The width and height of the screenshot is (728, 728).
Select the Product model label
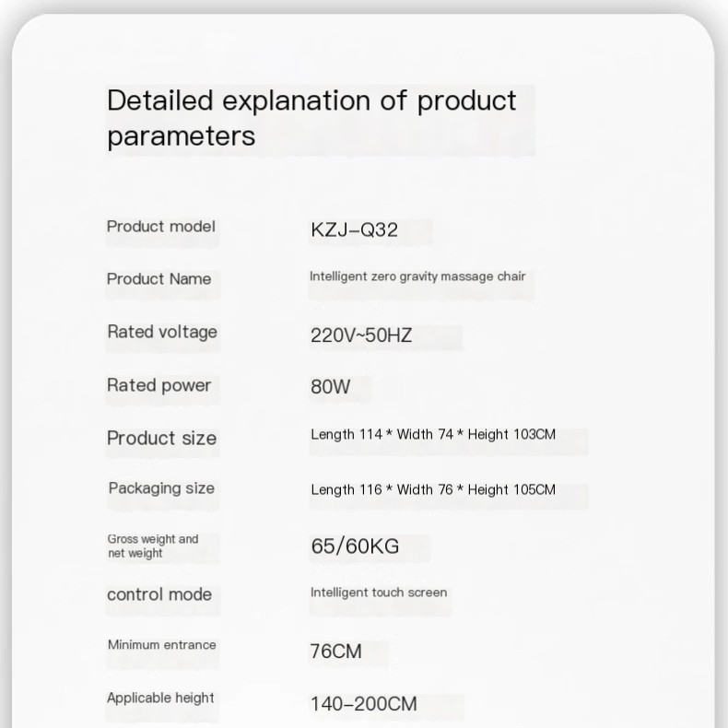(x=160, y=227)
